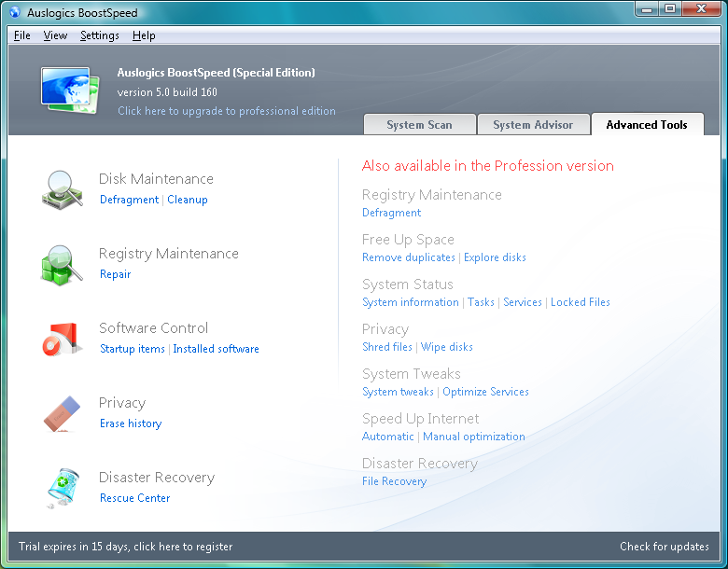Click the BoostSpeed logo in header
The image size is (728, 569).
(x=70, y=89)
